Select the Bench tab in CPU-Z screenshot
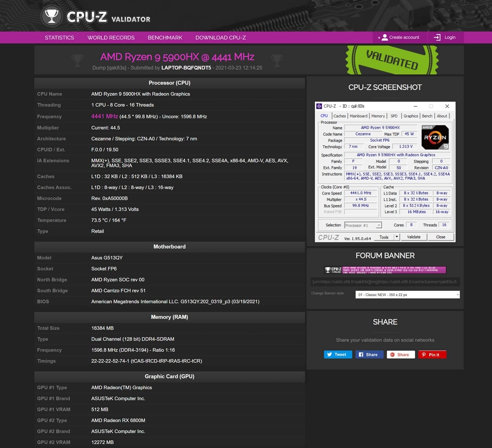 427,116
